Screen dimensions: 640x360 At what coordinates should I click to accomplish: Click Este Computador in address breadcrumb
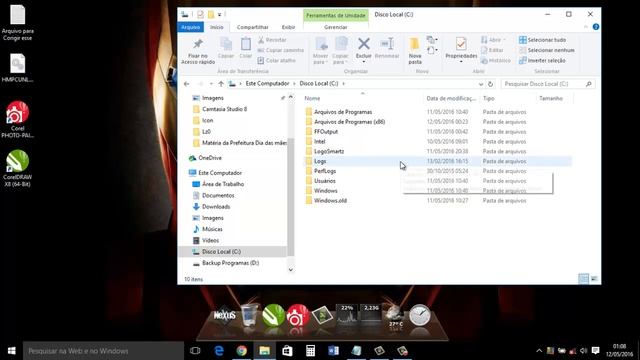(x=267, y=84)
